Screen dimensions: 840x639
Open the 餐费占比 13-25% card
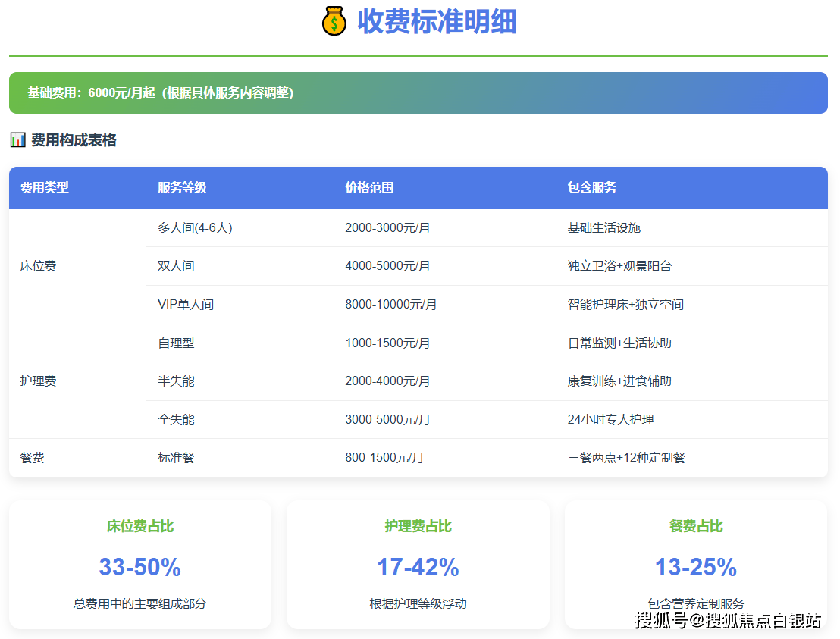click(x=696, y=565)
